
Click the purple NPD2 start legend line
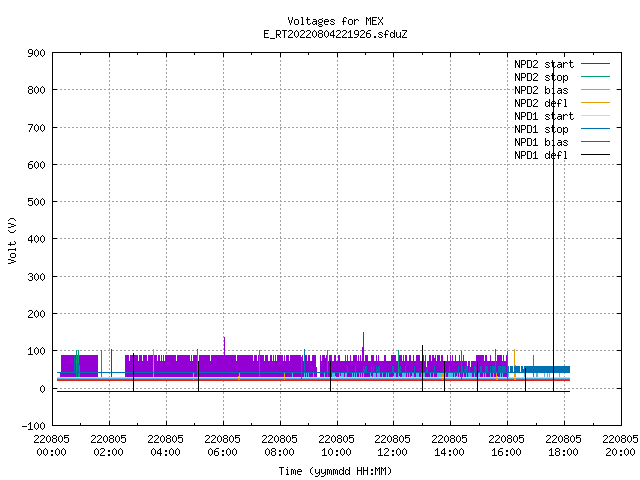pyautogui.click(x=596, y=64)
